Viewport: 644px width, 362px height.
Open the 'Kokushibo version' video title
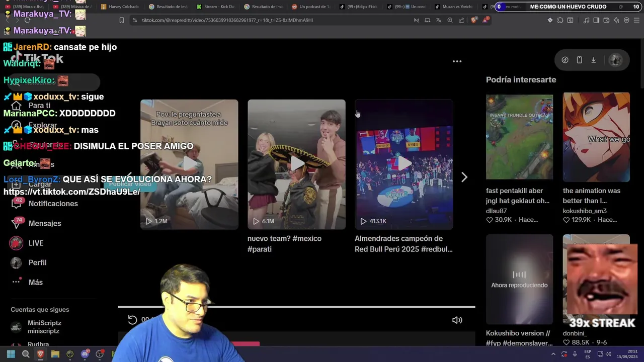pos(518,338)
